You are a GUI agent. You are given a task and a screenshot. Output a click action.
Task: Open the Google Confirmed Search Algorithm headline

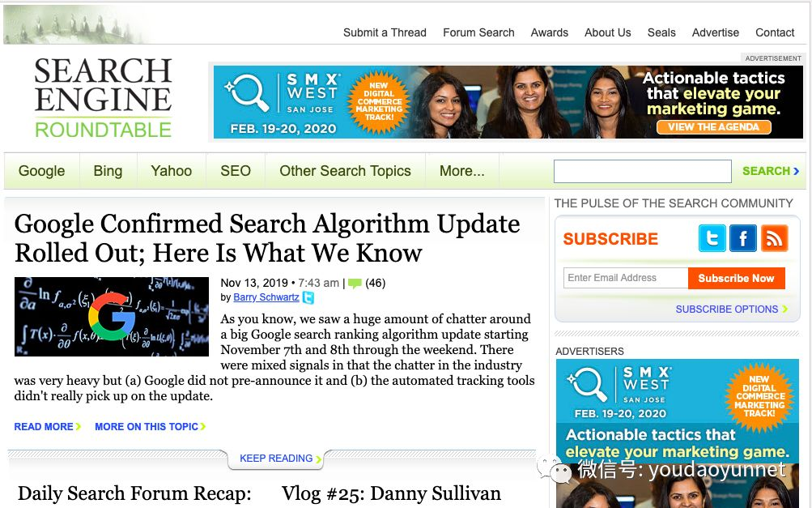267,238
